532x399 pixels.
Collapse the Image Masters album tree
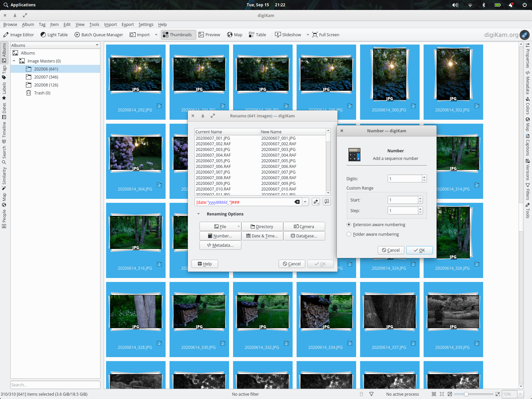14,61
